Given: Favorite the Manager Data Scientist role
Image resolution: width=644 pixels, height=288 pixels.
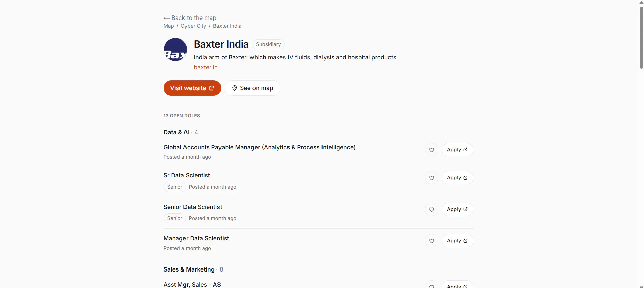Looking at the screenshot, I should [432, 241].
